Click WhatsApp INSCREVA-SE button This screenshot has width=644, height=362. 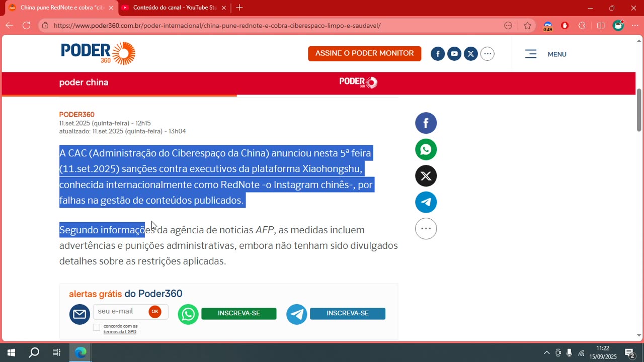[239, 313]
